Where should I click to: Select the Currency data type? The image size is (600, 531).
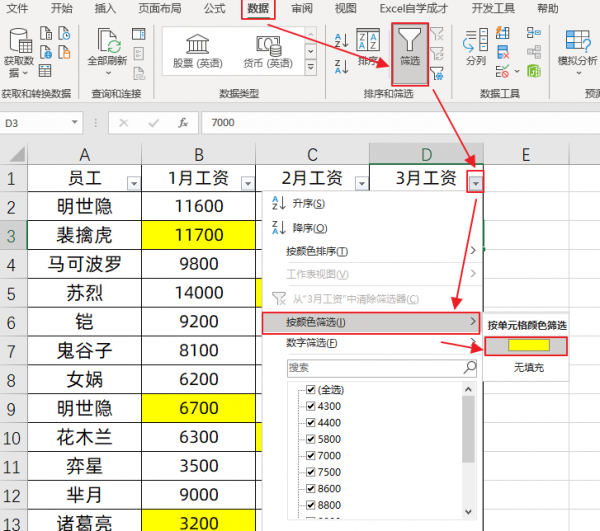[268, 51]
